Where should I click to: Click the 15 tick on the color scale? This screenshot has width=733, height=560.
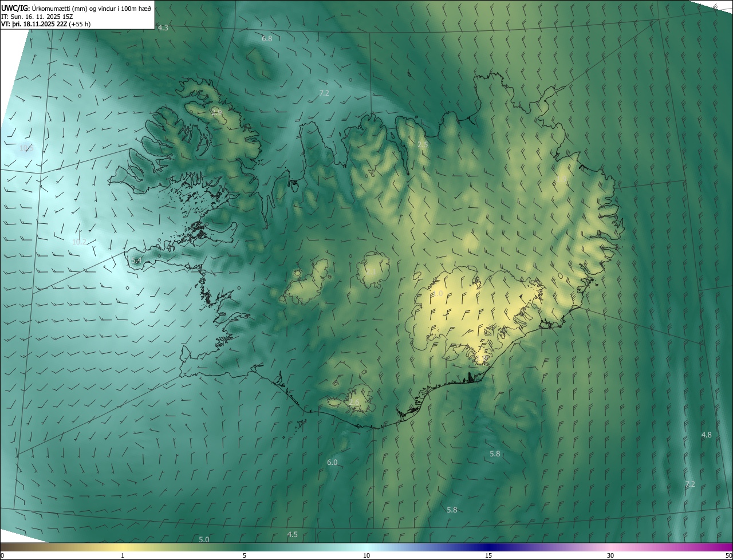point(488,556)
